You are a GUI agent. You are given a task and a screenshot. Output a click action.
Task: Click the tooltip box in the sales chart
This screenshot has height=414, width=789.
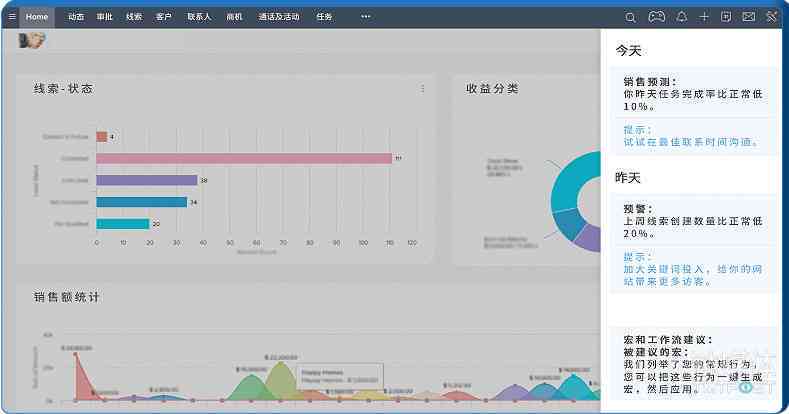(340, 376)
